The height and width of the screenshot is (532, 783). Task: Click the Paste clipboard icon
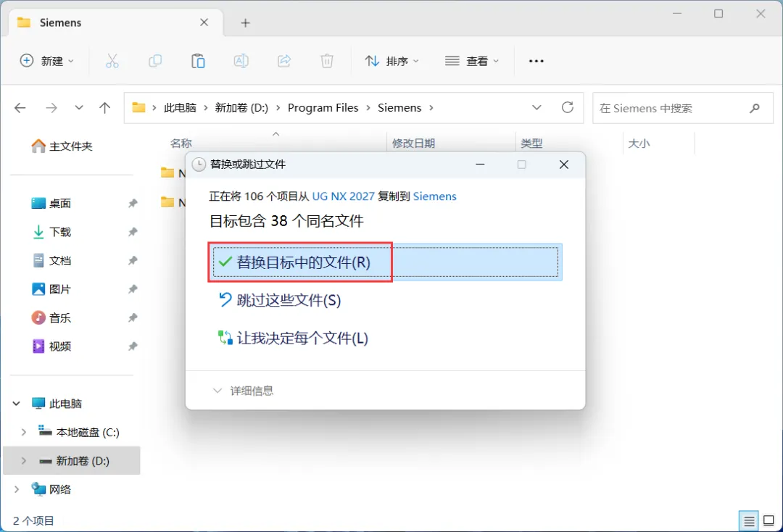(x=198, y=61)
